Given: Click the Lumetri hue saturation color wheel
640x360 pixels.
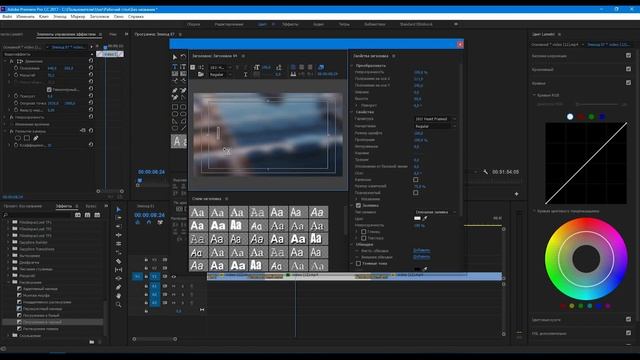Looking at the screenshot, I should [x=586, y=259].
